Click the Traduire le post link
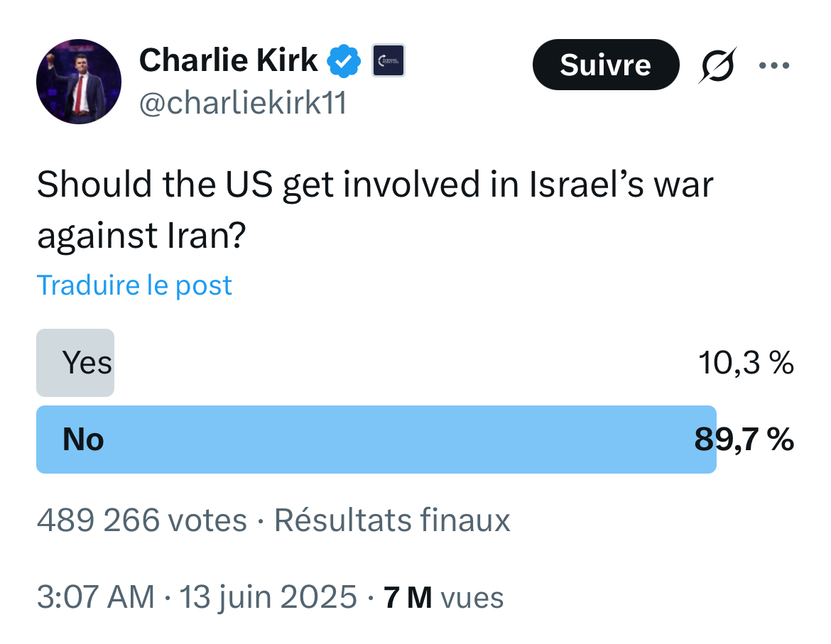Screen dimensions: 831x644 [134, 285]
